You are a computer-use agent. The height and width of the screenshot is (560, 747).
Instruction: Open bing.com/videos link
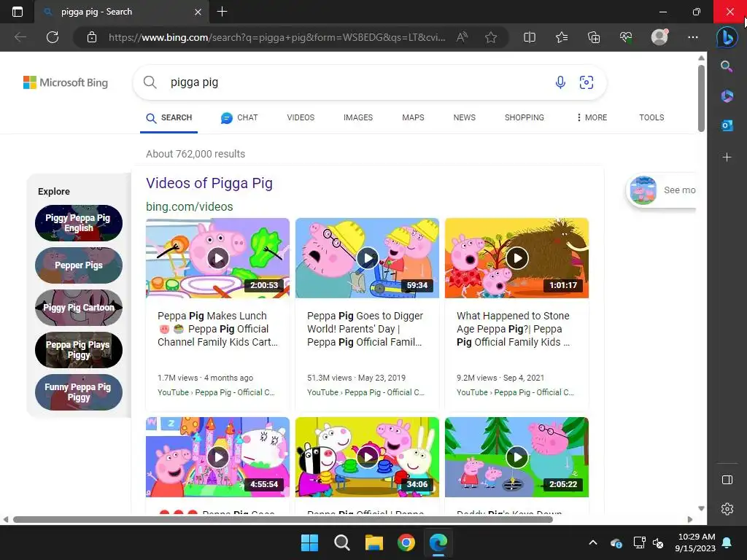pos(189,206)
